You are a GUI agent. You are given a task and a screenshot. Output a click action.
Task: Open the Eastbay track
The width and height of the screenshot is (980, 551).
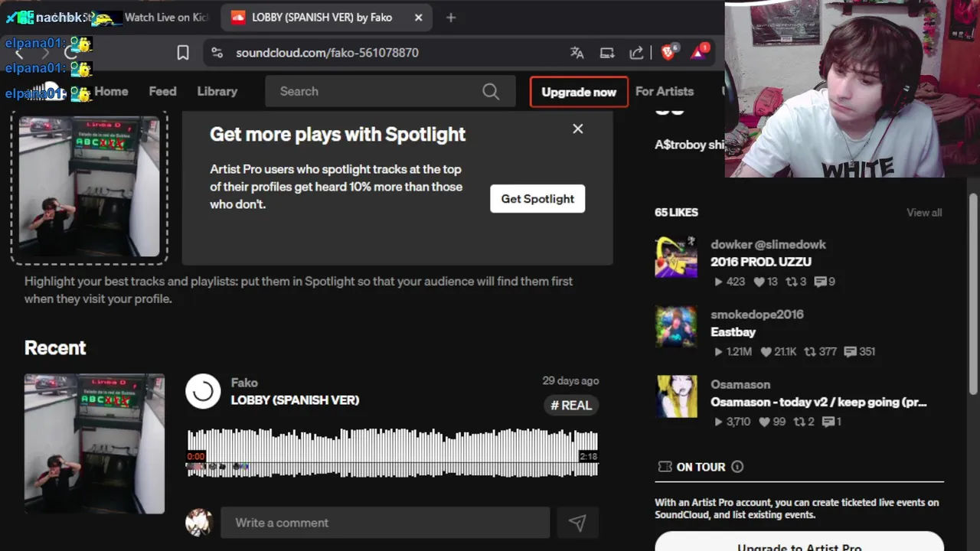(733, 332)
